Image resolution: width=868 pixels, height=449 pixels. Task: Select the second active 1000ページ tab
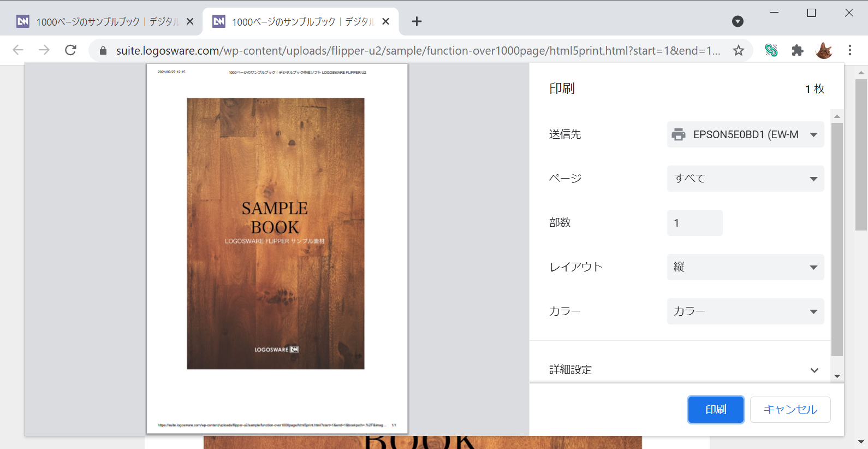coord(301,21)
